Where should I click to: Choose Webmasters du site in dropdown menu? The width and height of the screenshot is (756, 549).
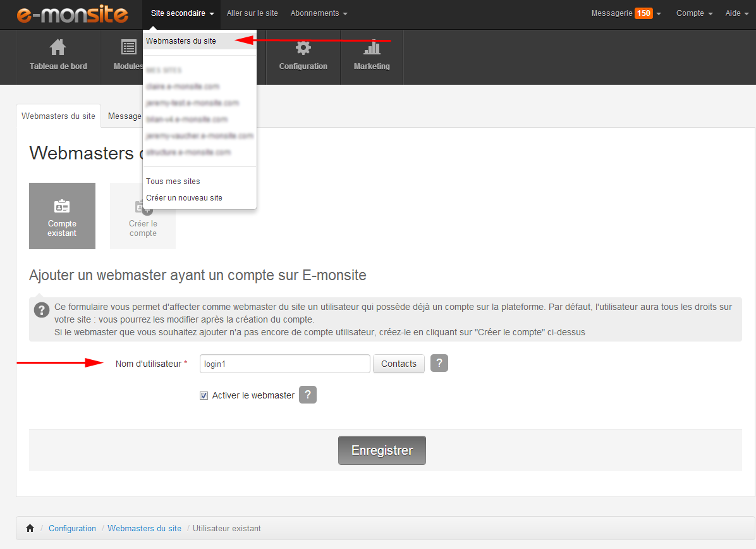pyautogui.click(x=200, y=41)
